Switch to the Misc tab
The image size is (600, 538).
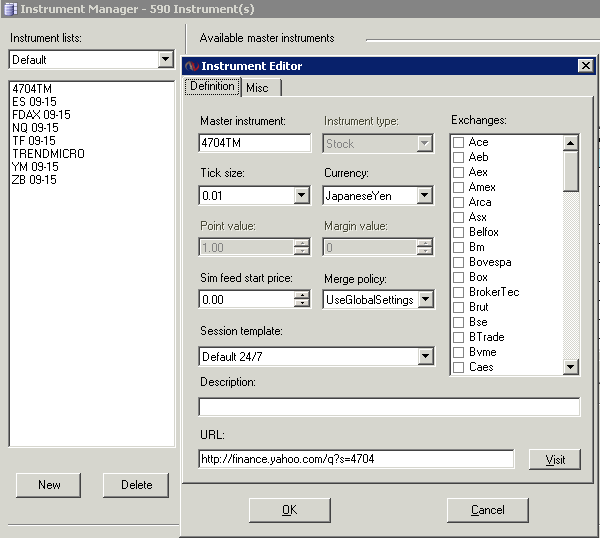(261, 88)
